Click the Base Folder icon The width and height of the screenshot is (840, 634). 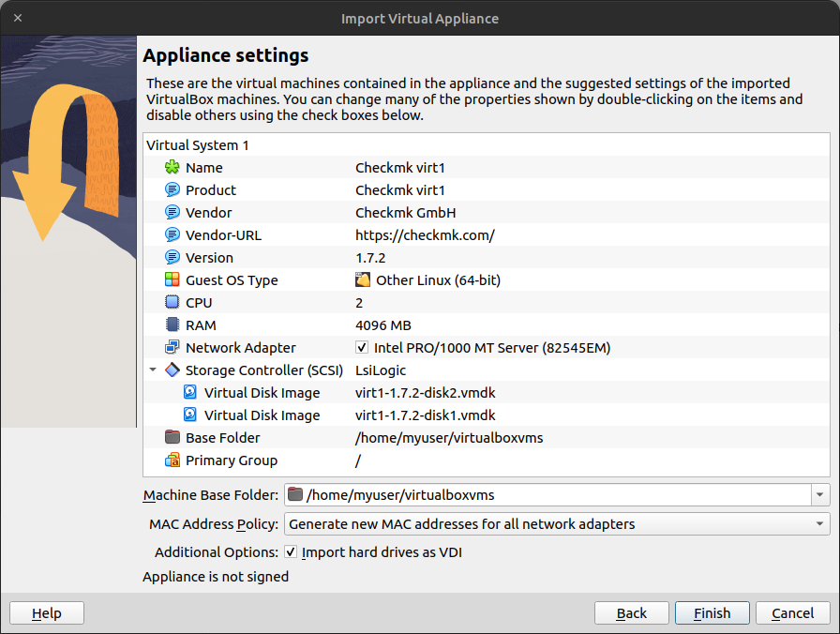pyautogui.click(x=173, y=437)
